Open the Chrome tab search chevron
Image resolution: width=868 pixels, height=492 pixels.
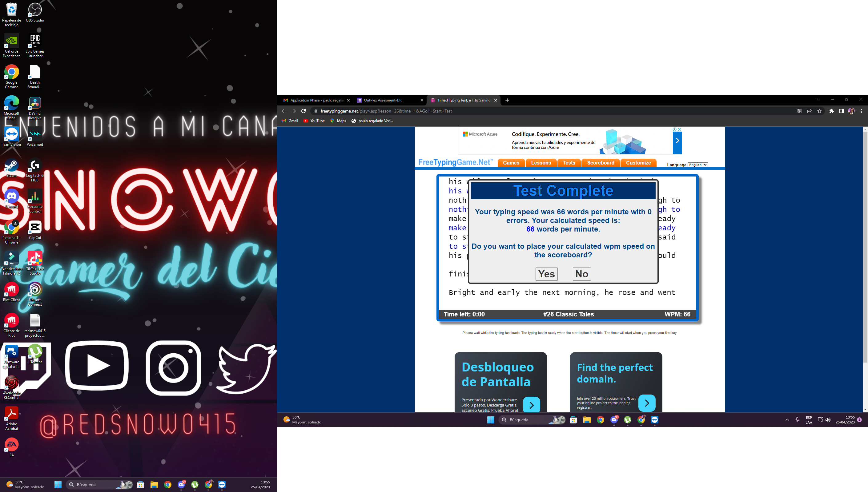818,100
